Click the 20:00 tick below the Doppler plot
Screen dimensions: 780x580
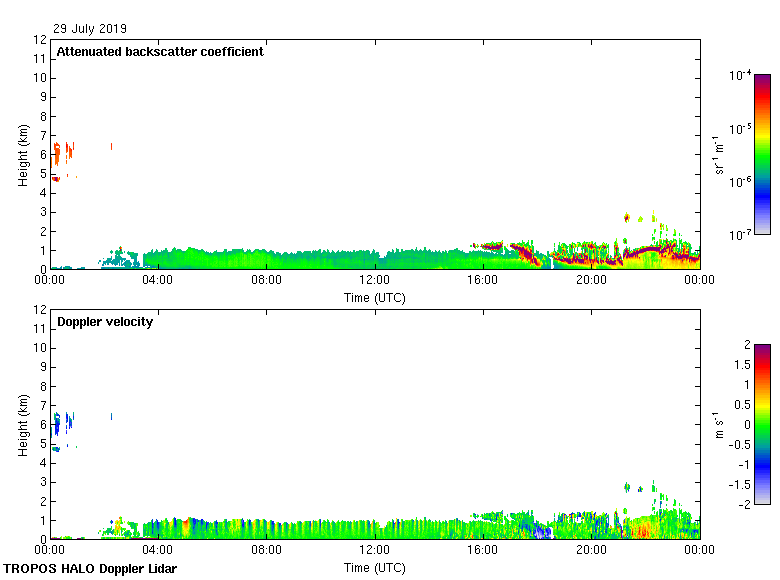click(590, 550)
